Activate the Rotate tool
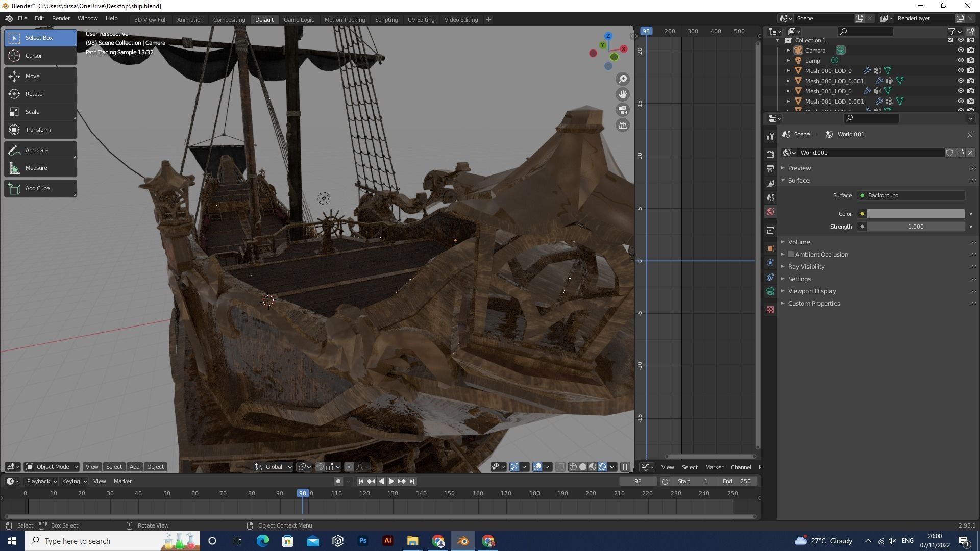The image size is (980, 551). click(40, 94)
